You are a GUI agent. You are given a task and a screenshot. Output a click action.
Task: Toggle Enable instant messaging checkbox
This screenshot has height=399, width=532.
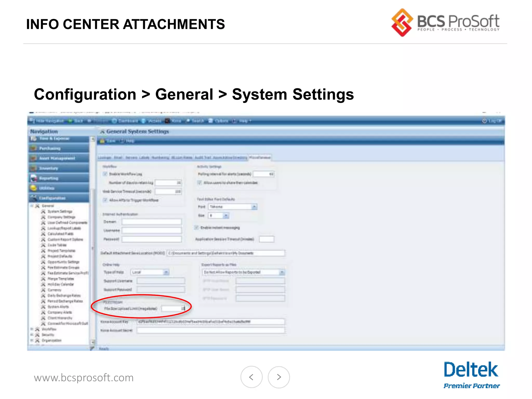[x=197, y=228]
